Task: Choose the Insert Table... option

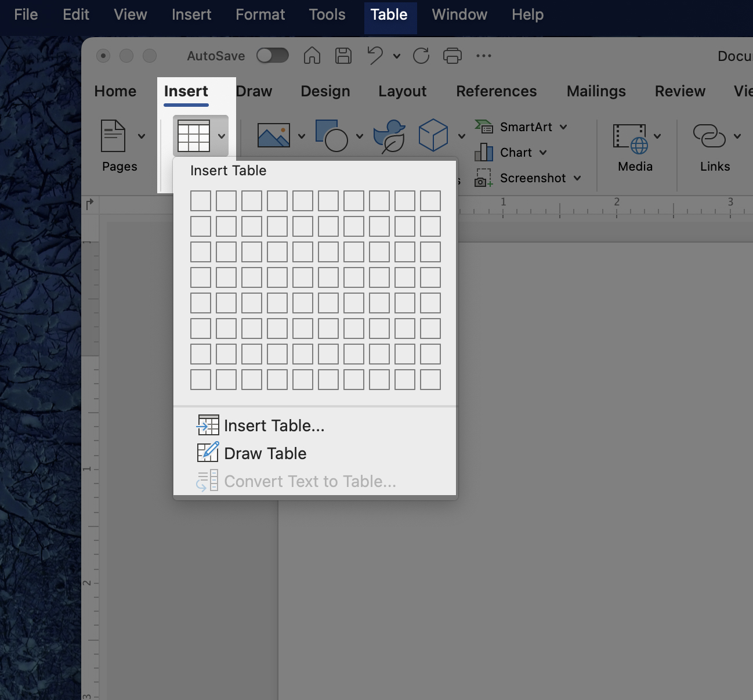Action: tap(274, 425)
